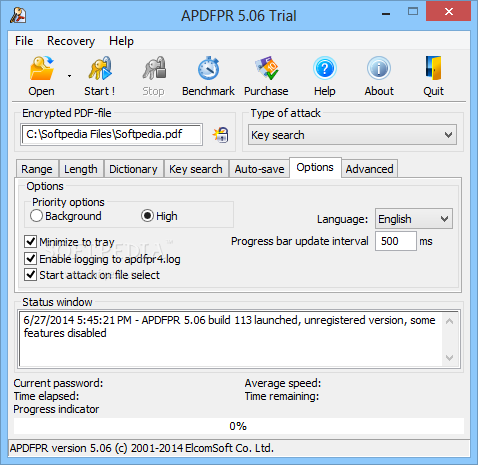Maximize the APDFPR window
This screenshot has height=465, width=478.
413,12
